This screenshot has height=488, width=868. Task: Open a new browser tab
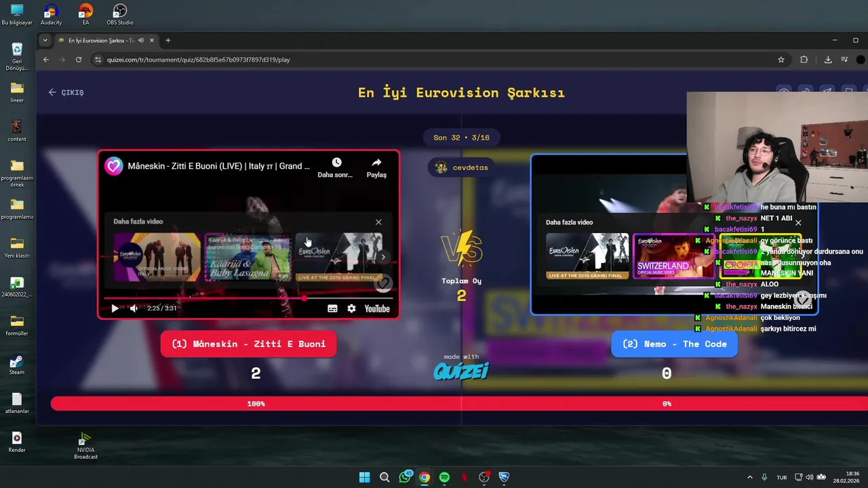coord(168,41)
